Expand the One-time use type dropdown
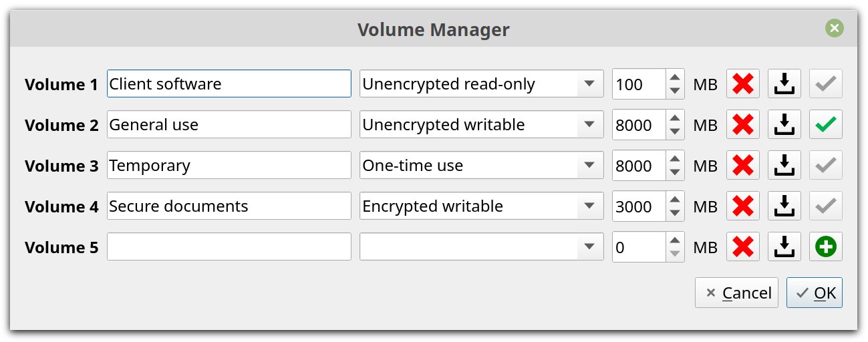 [x=481, y=166]
